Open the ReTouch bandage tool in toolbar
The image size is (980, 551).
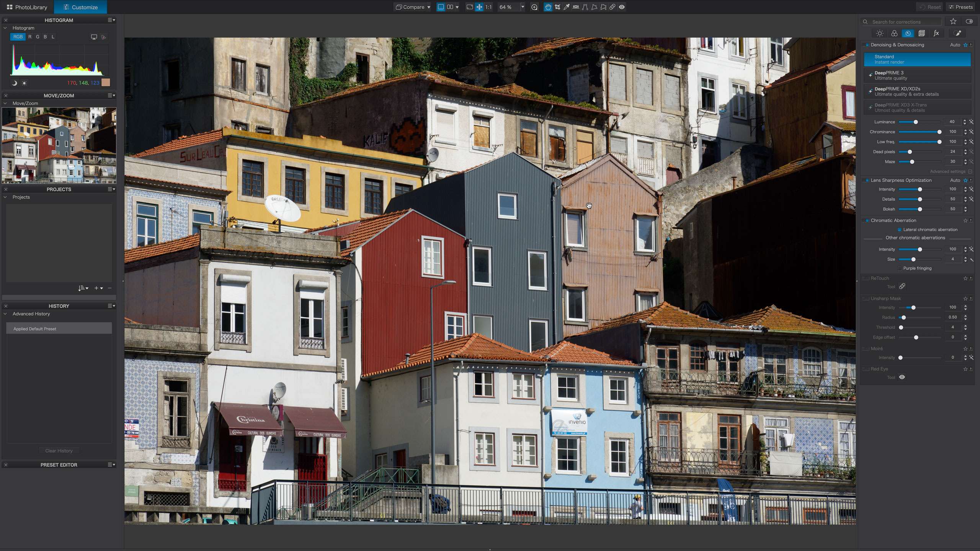click(612, 7)
